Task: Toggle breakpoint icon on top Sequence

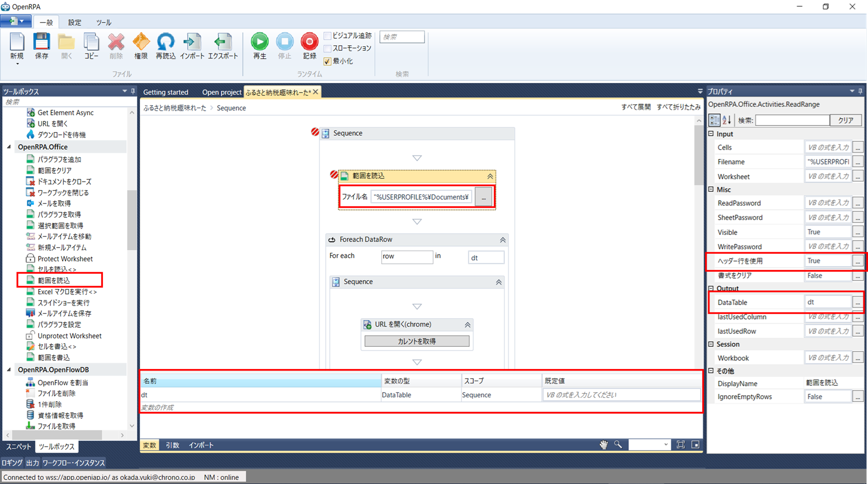Action: [x=315, y=132]
